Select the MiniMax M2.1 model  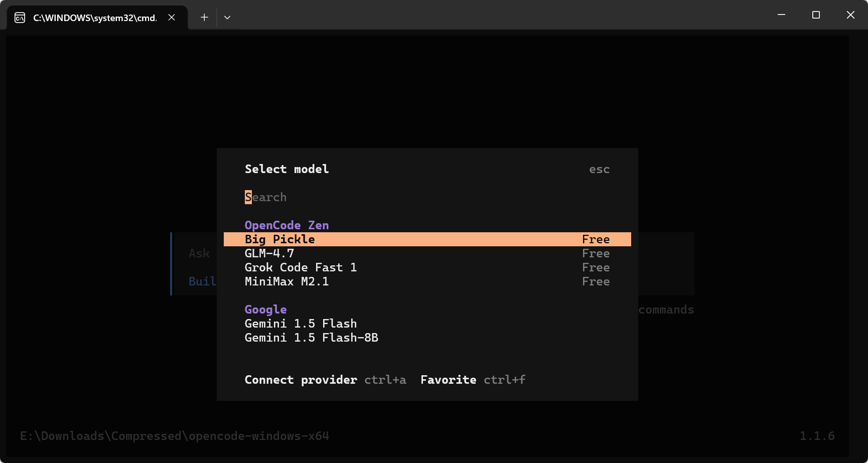[x=286, y=281]
